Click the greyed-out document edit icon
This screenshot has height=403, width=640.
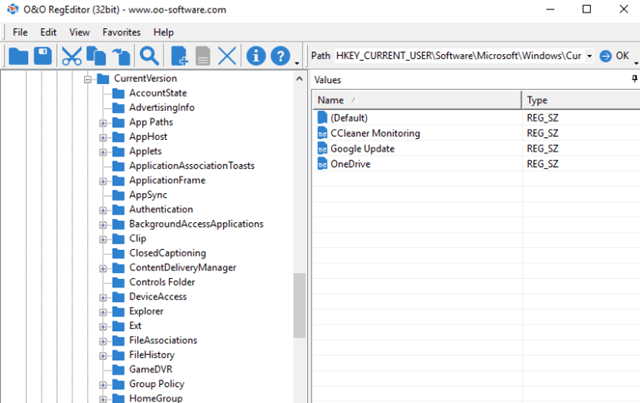click(203, 56)
